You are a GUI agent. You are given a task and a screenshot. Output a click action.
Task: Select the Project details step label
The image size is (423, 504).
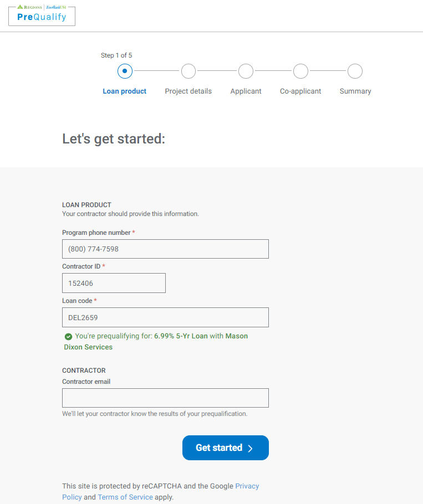pyautogui.click(x=188, y=91)
